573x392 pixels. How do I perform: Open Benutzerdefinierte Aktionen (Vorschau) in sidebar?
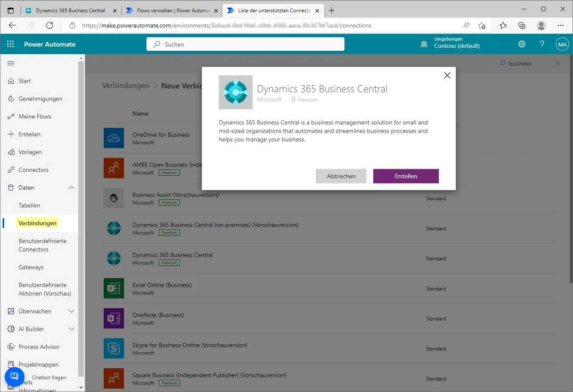[45, 289]
